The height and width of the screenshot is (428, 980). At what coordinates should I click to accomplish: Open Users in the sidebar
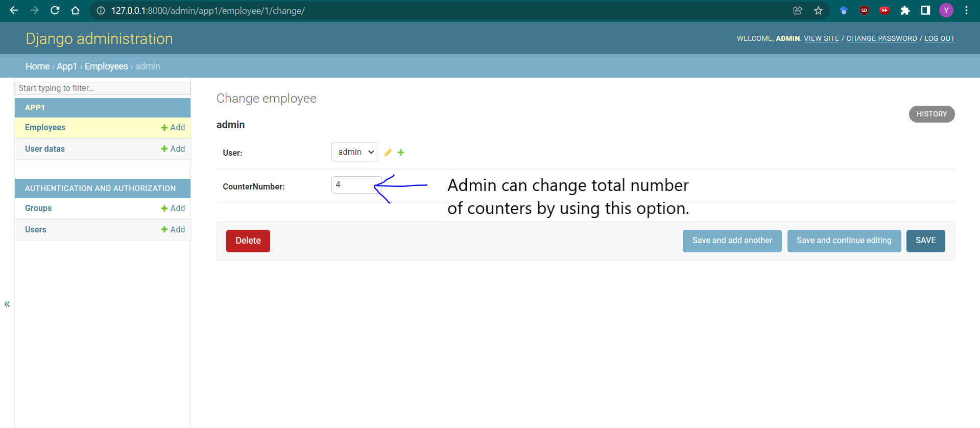(x=36, y=229)
